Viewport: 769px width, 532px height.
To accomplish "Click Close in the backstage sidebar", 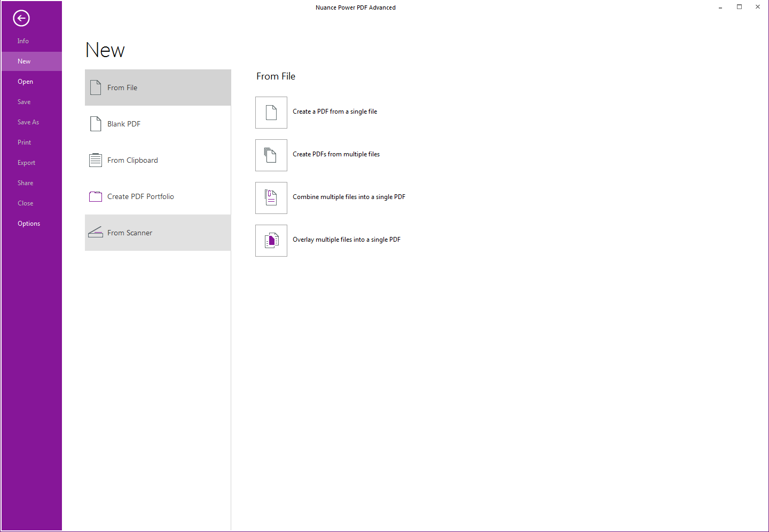I will (x=25, y=203).
